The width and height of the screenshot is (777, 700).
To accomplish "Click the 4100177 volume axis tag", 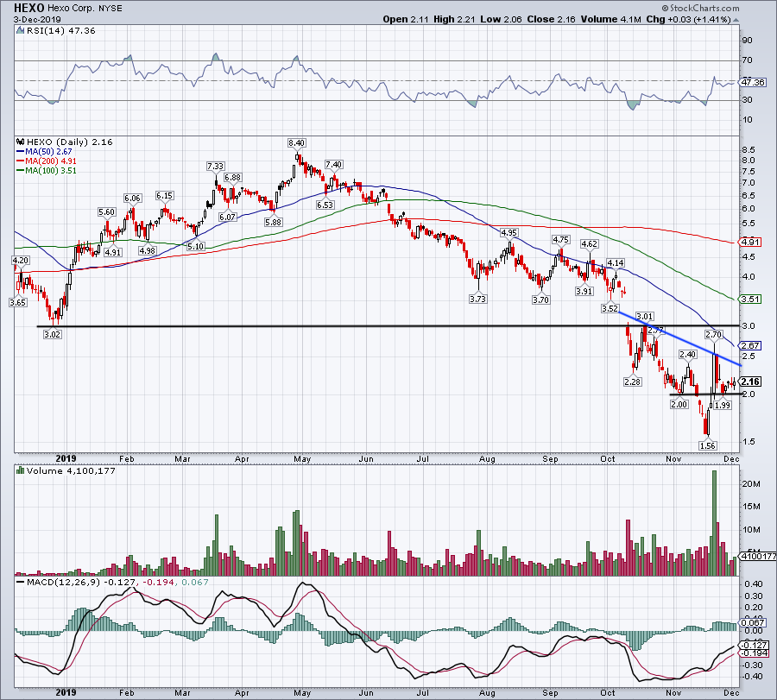I will (758, 557).
